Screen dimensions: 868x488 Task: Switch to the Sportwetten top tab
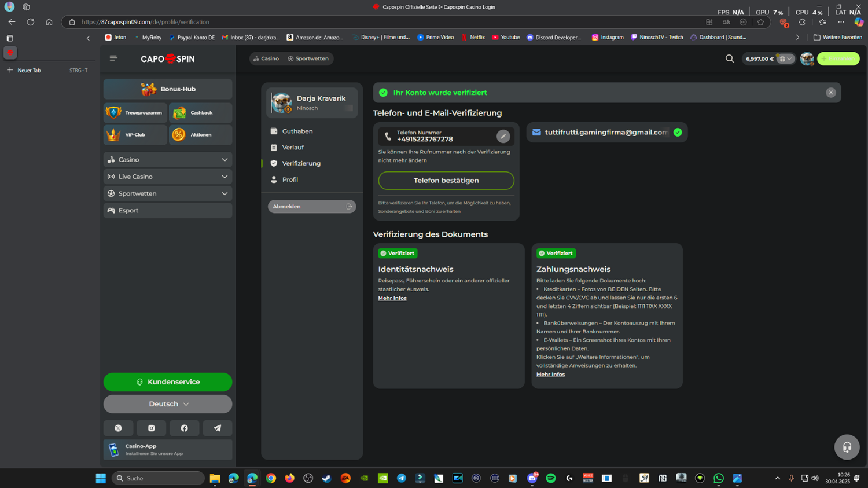coord(308,58)
